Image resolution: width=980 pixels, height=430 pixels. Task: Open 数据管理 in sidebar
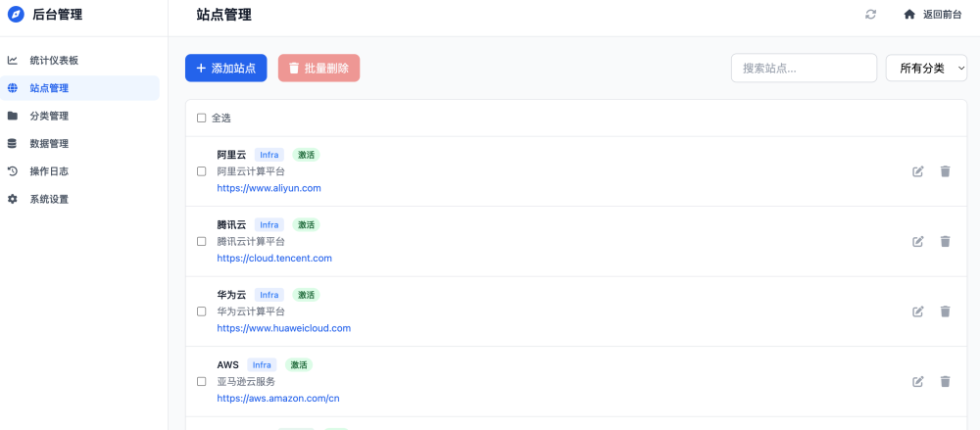coord(79,144)
